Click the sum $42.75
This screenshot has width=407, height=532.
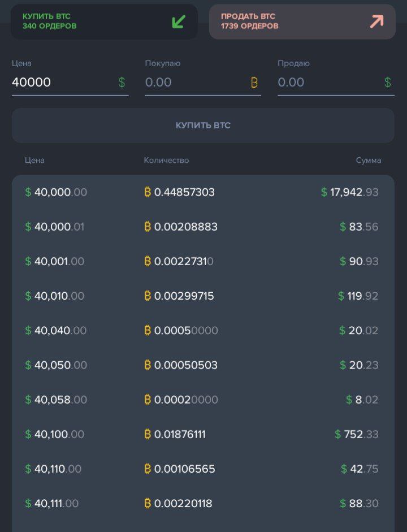coord(360,469)
